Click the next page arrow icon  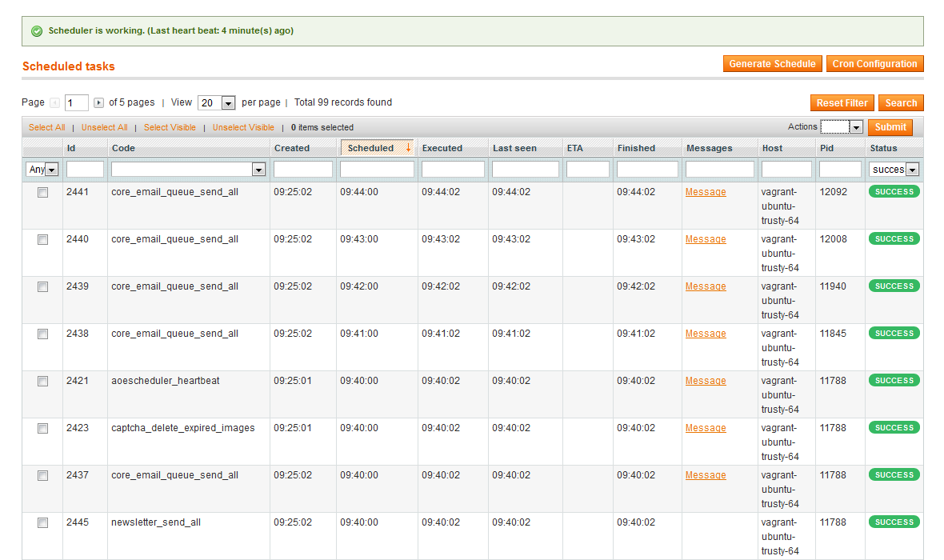point(98,102)
